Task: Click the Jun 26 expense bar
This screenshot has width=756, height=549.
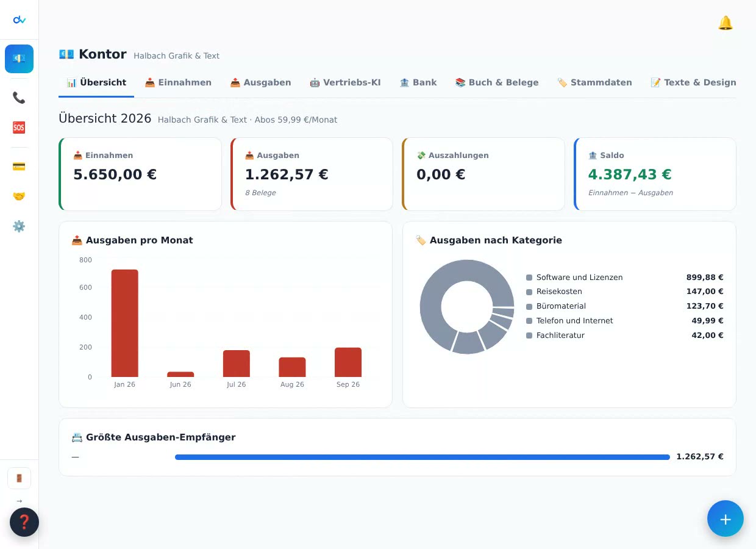Action: (180, 375)
